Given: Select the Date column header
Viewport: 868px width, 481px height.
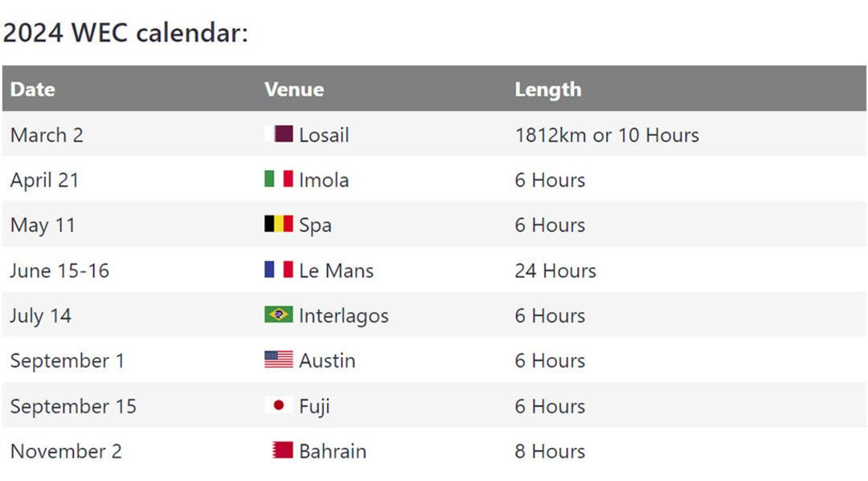Looking at the screenshot, I should point(33,89).
